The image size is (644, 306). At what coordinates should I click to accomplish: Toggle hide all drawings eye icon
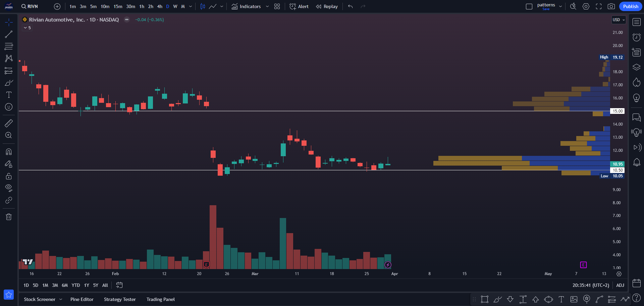[9, 188]
